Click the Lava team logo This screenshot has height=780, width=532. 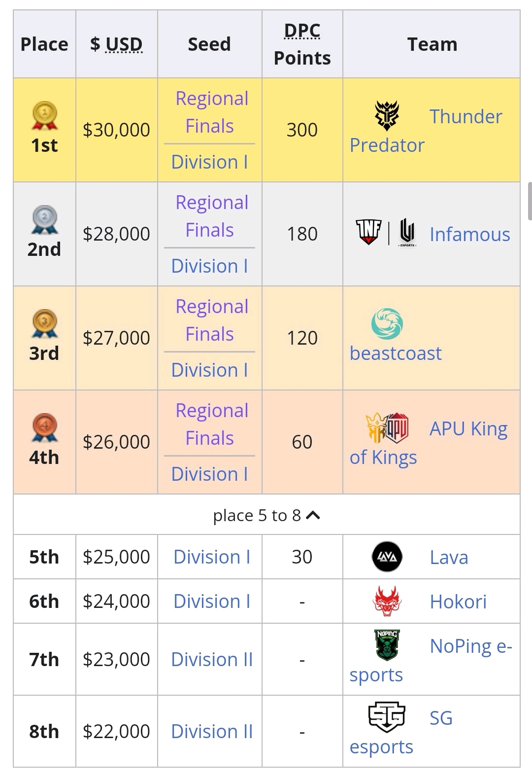[387, 557]
